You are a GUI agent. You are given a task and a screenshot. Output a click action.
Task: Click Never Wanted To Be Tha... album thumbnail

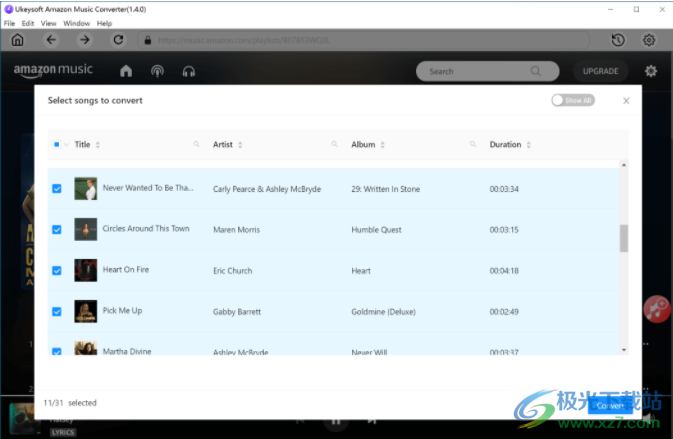(85, 188)
